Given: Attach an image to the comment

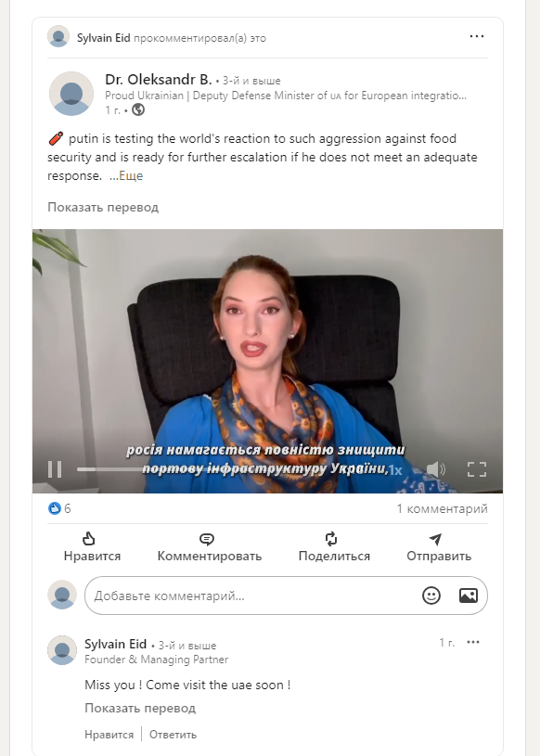Looking at the screenshot, I should pyautogui.click(x=469, y=596).
